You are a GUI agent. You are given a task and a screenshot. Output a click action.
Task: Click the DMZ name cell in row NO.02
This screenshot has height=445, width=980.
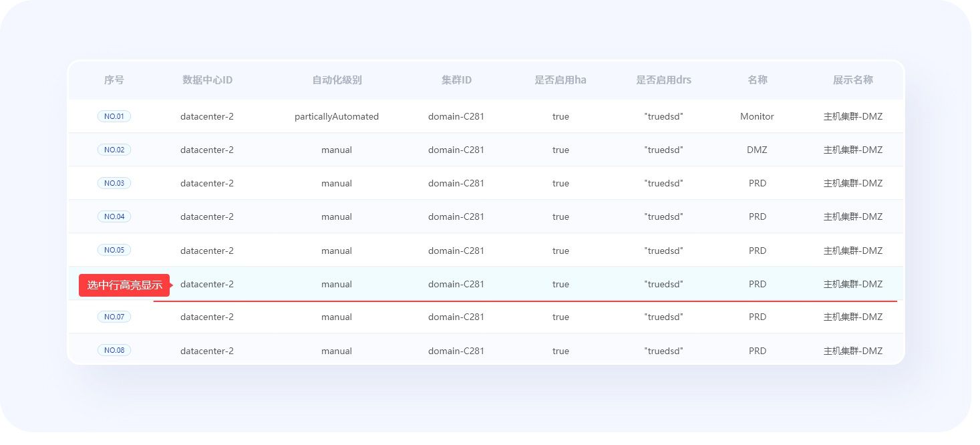click(x=758, y=150)
